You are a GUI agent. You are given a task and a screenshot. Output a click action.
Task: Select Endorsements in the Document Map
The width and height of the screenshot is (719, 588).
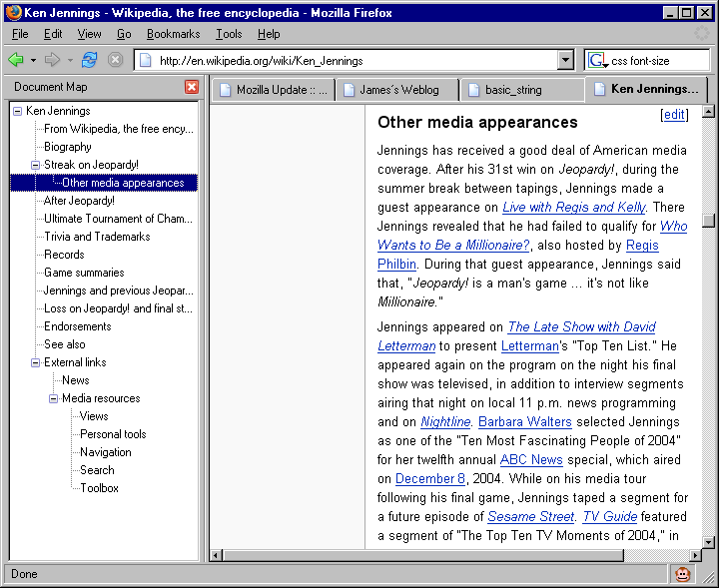[78, 326]
